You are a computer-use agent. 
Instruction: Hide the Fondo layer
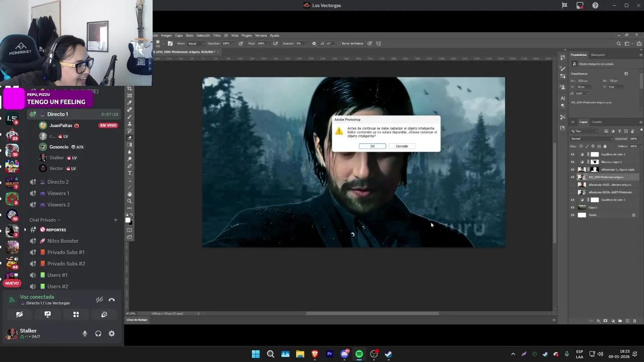click(573, 215)
